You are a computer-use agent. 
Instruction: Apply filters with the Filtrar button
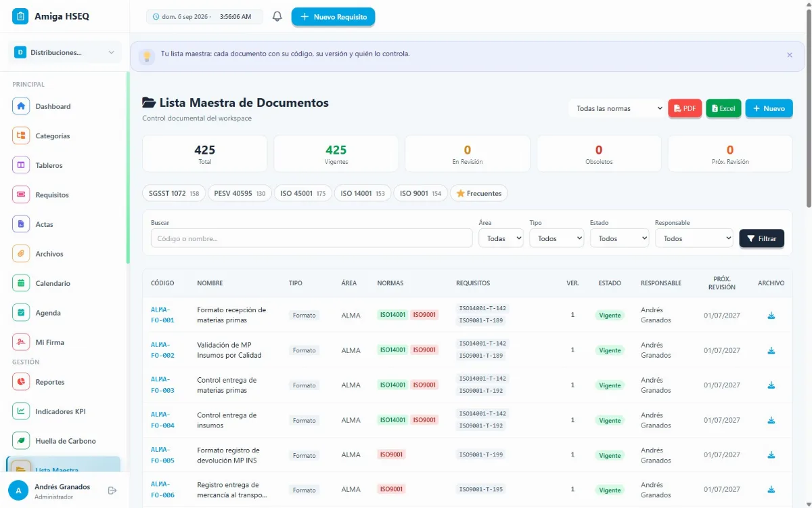coord(762,238)
